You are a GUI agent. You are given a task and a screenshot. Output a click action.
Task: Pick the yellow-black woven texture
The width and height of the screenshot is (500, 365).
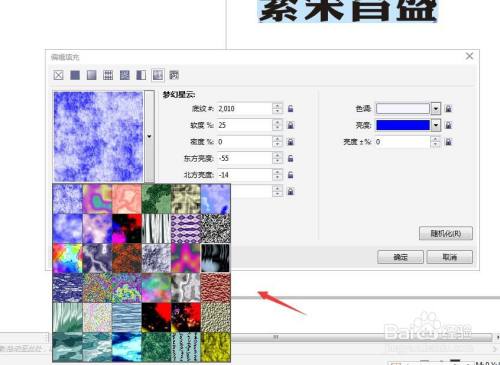pyautogui.click(x=186, y=199)
